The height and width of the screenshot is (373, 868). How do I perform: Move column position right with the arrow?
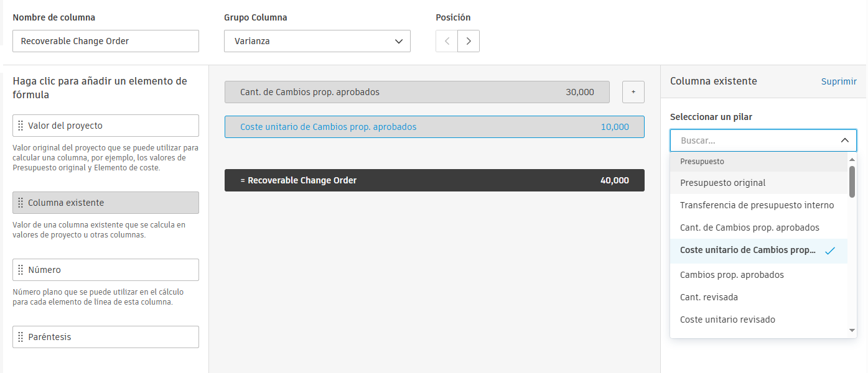(469, 42)
